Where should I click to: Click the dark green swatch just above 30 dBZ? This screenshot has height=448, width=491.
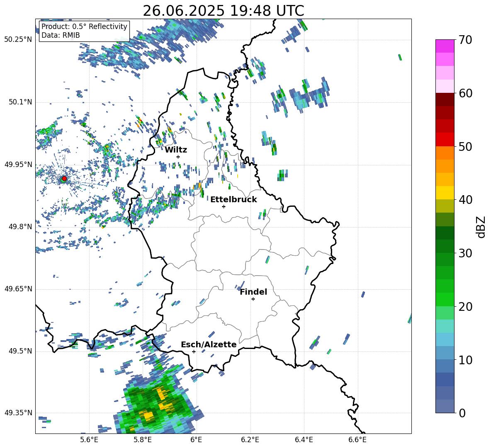coord(445,246)
